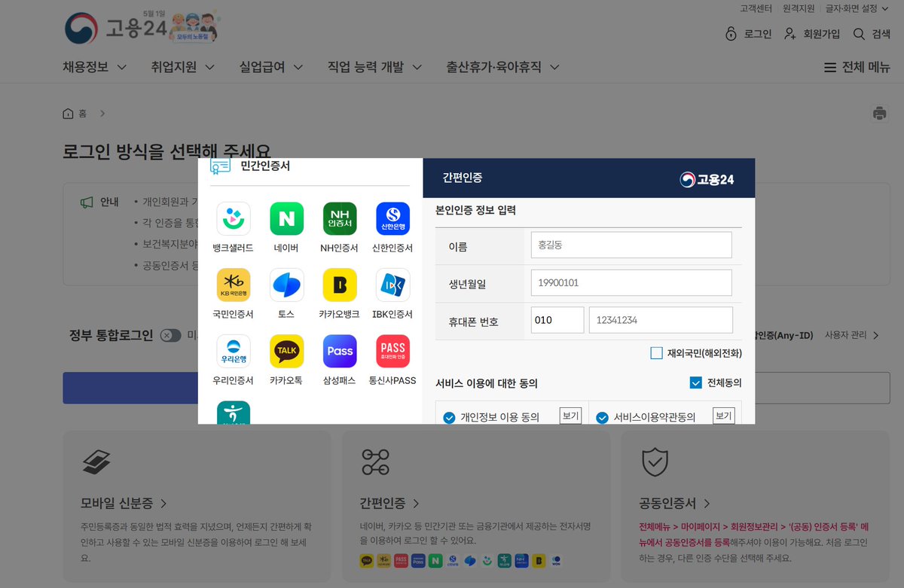Image resolution: width=904 pixels, height=588 pixels.
Task: Click the 고용24 logo in 간편인증 header
Action: pyautogui.click(x=707, y=179)
